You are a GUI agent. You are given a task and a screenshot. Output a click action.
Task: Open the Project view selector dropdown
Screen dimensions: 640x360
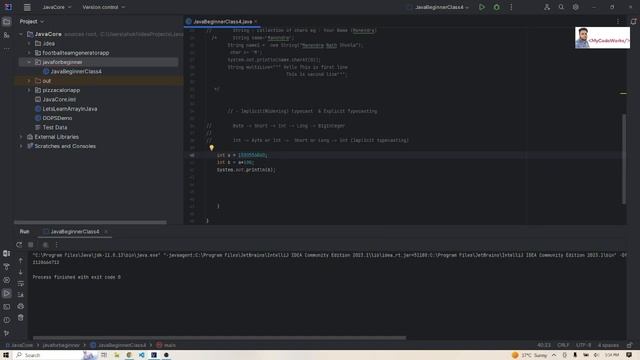pos(31,21)
